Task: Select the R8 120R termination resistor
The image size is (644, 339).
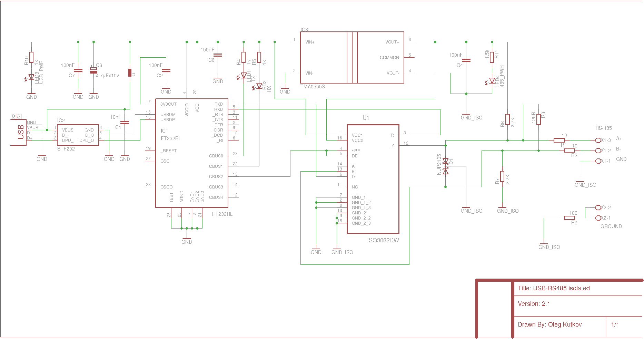Action: tap(538, 119)
